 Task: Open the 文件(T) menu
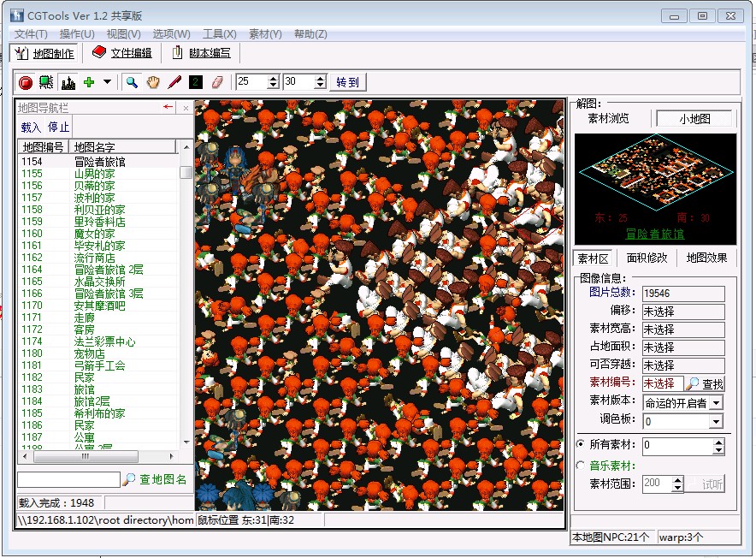click(31, 34)
